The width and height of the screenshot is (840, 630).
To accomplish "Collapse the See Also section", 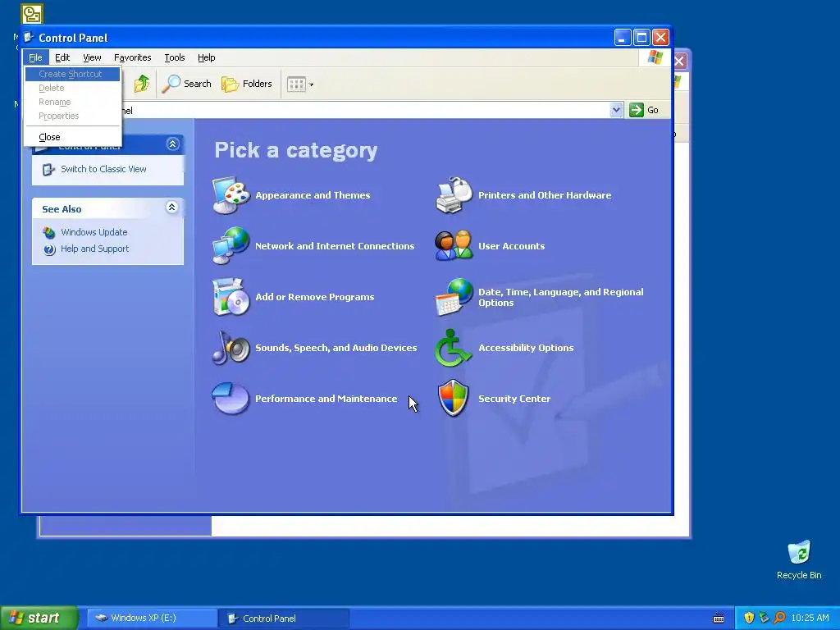I will click(x=172, y=208).
